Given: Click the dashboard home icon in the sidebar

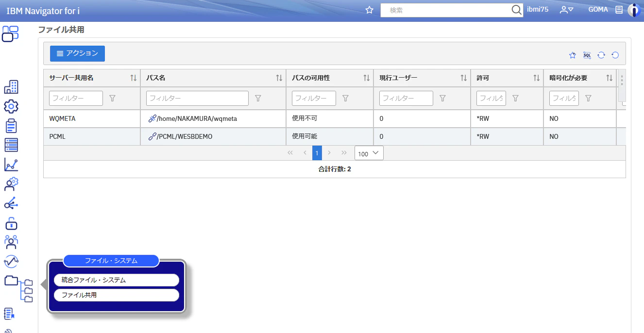Looking at the screenshot, I should pos(10,33).
